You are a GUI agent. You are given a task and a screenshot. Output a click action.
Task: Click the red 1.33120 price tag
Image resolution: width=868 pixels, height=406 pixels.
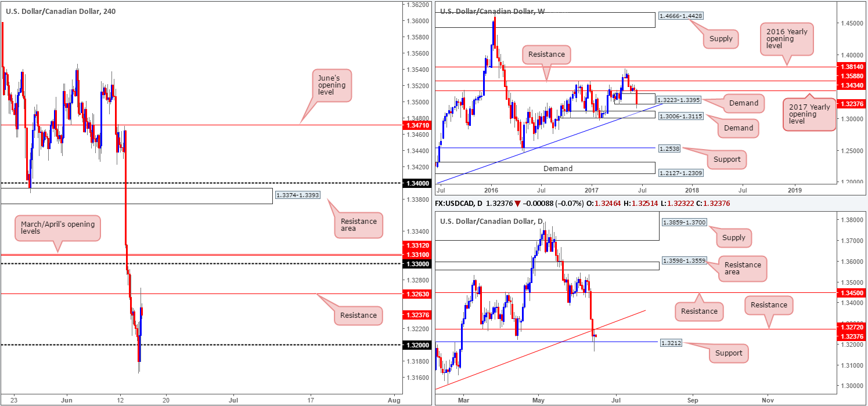[417, 245]
